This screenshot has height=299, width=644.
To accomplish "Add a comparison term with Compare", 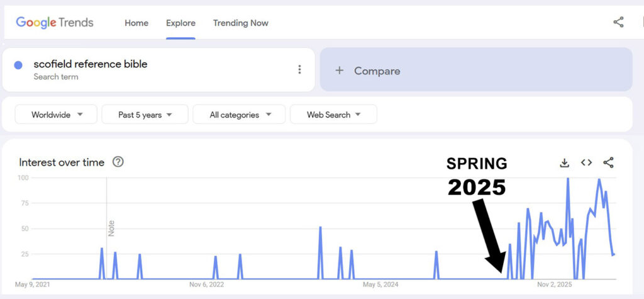I will pos(476,69).
